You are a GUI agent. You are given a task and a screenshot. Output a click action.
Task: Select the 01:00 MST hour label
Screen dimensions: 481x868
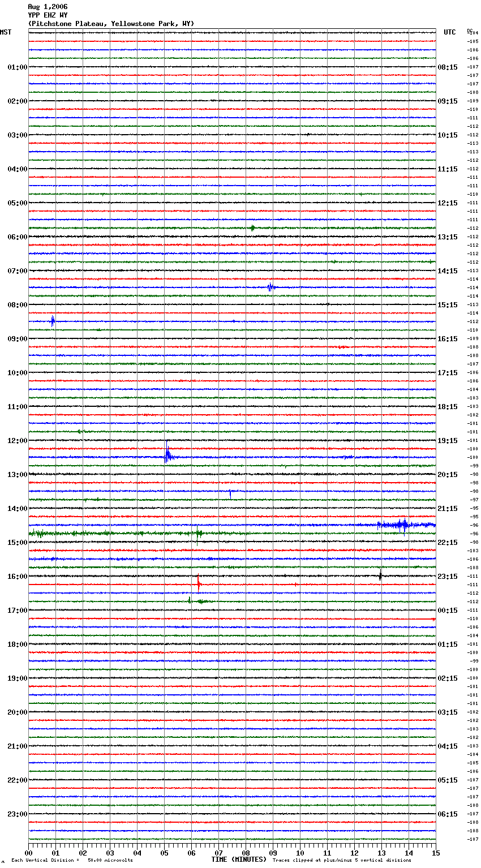(18, 67)
